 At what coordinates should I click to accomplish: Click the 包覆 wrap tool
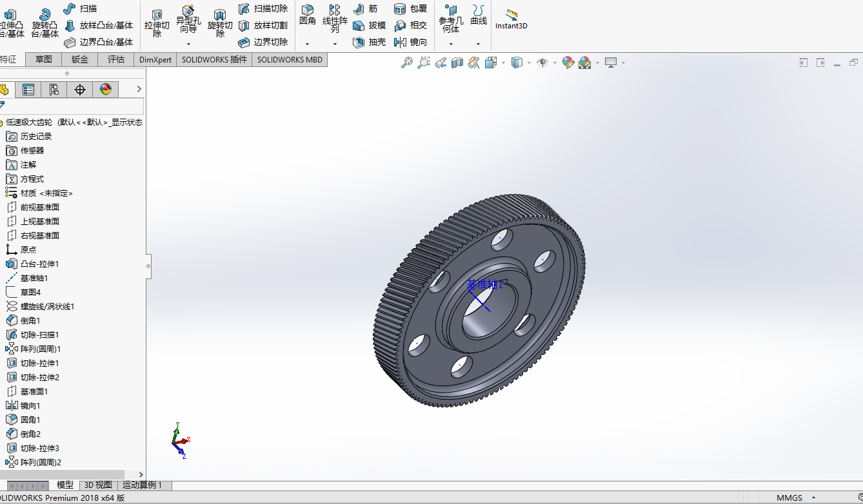click(410, 9)
